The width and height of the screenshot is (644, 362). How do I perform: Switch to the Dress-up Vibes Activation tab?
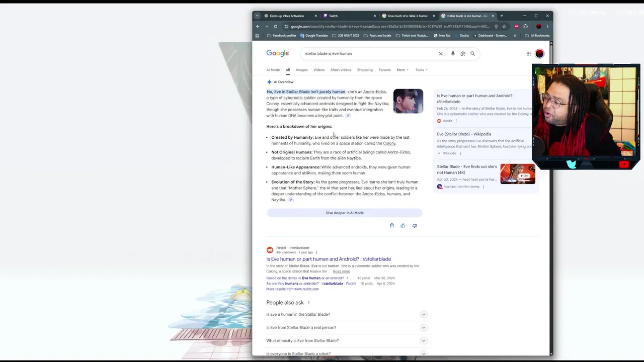(x=287, y=16)
